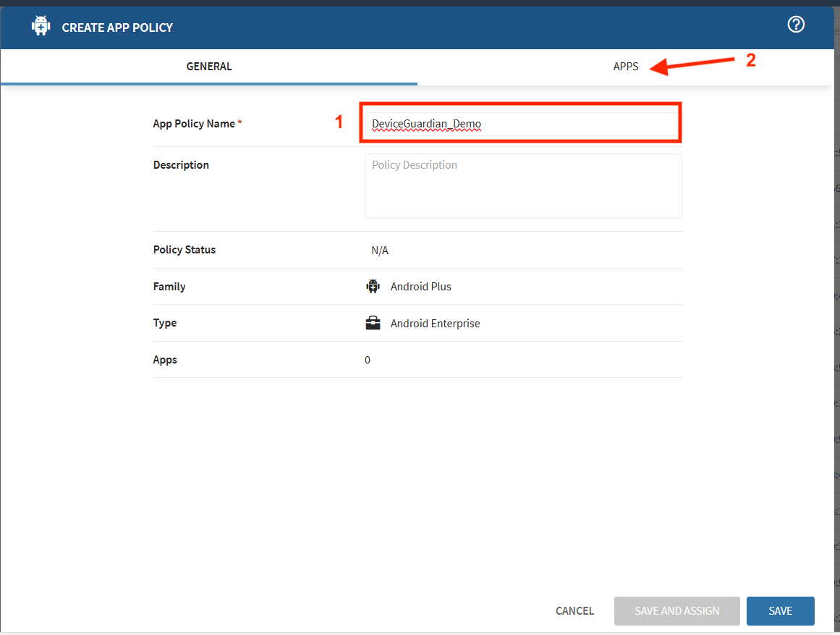Viewport: 840px width, 635px height.
Task: Select the GENERAL tab
Action: (x=209, y=67)
